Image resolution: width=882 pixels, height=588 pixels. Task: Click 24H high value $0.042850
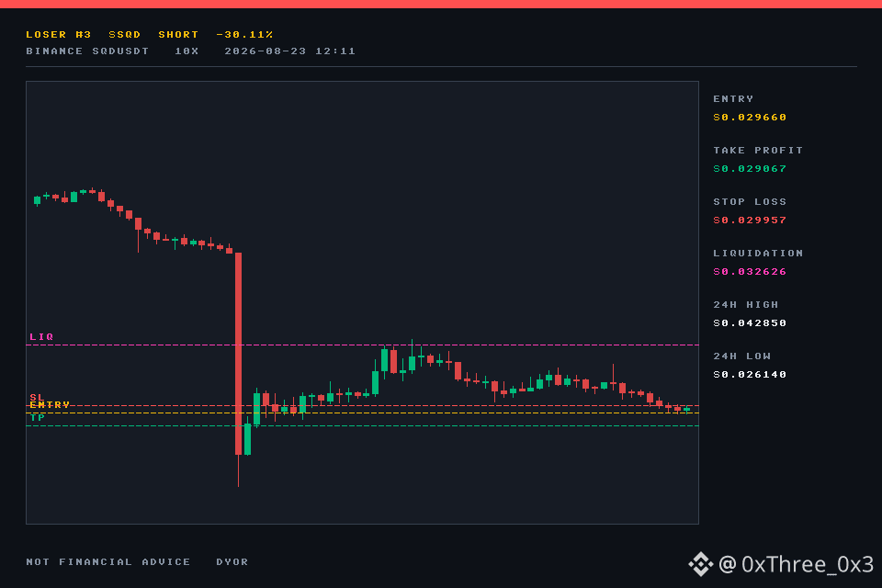pyautogui.click(x=750, y=323)
